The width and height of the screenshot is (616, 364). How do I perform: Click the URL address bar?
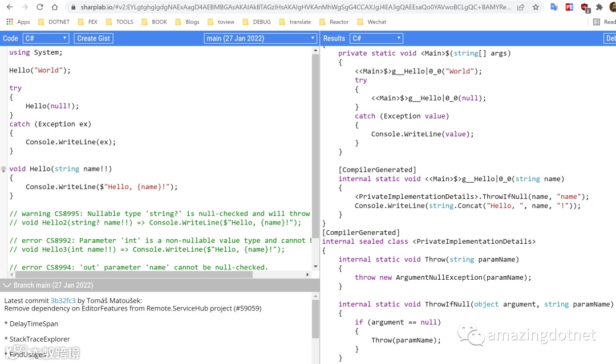pos(295,7)
